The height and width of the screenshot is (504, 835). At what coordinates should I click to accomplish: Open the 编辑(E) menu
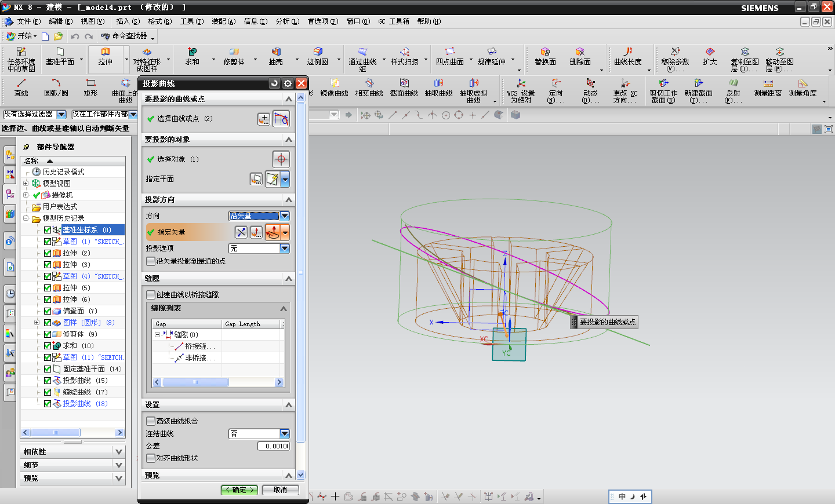coord(60,21)
